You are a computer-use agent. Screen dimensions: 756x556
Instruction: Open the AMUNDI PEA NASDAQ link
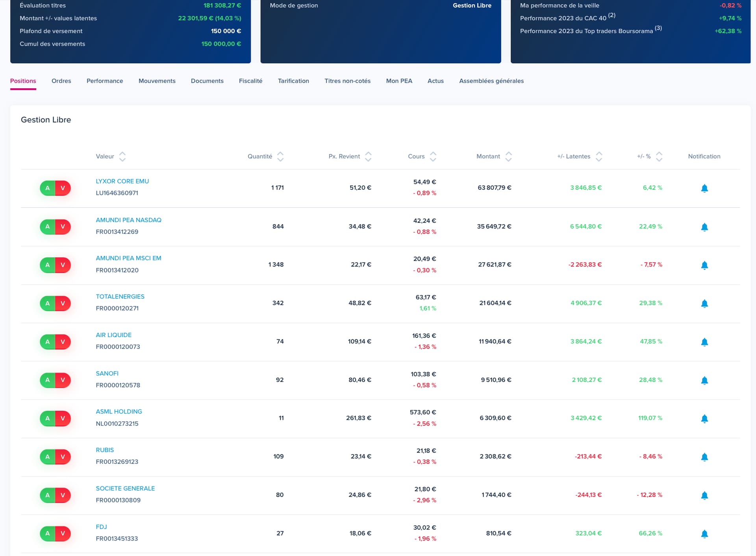pos(129,220)
